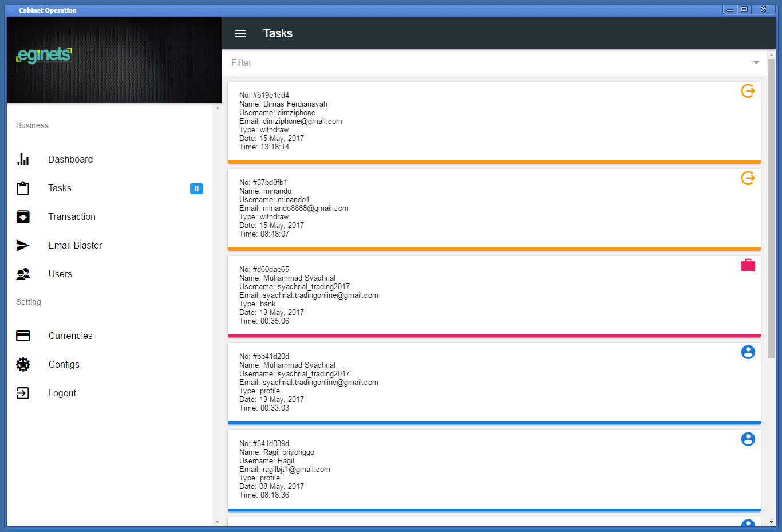Choose Logout from sidebar
This screenshot has width=782, height=532.
pos(109,393)
